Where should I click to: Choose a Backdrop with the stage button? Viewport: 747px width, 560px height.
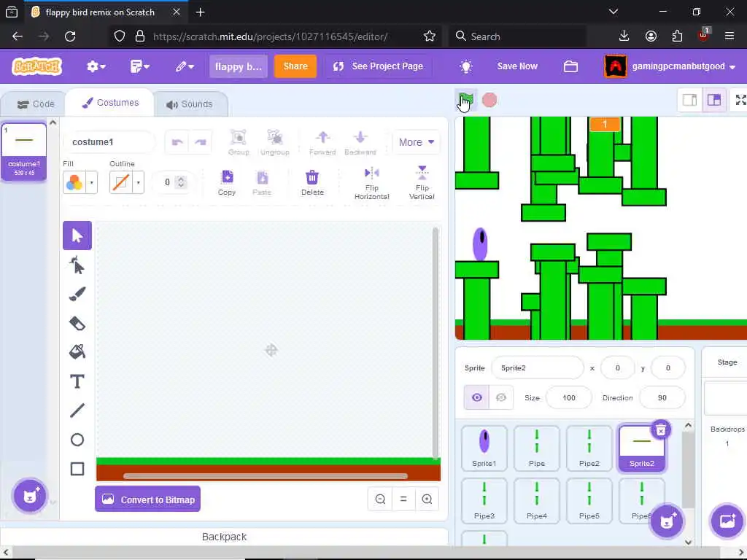[727, 521]
